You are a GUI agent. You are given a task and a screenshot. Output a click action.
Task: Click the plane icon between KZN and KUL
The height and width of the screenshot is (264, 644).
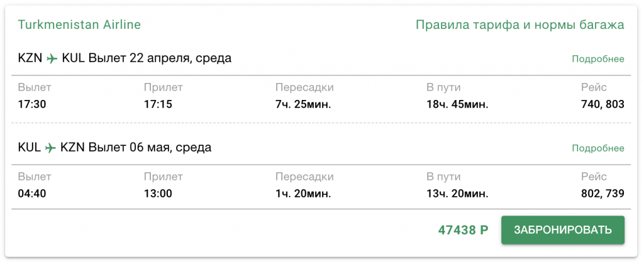click(52, 59)
